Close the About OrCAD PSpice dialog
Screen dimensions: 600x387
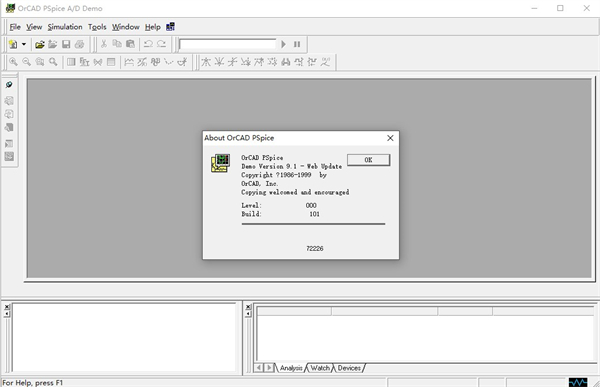click(390, 138)
